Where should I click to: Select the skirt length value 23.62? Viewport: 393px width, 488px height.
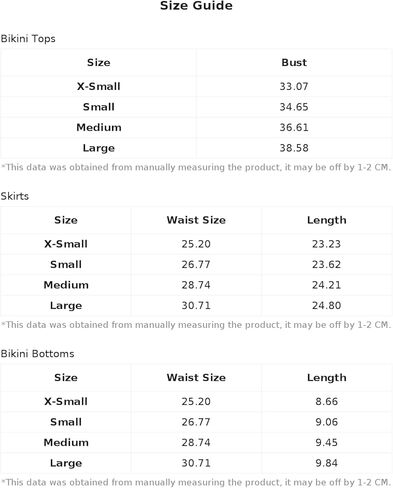[x=326, y=265]
